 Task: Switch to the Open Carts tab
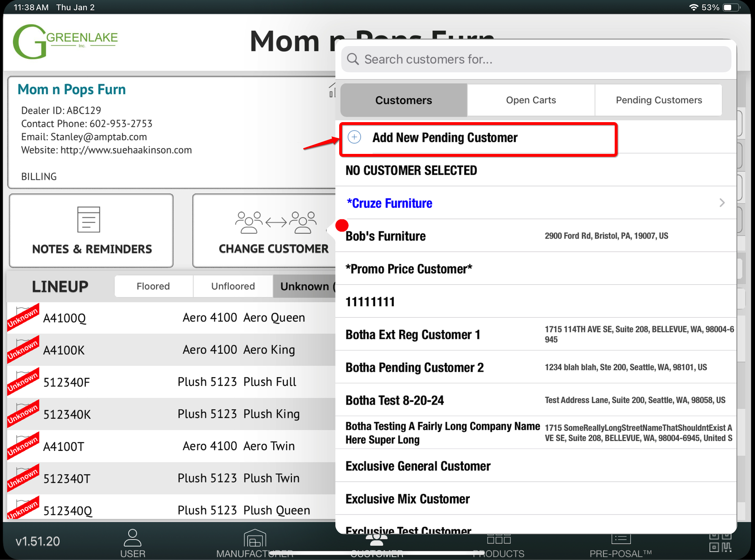530,100
